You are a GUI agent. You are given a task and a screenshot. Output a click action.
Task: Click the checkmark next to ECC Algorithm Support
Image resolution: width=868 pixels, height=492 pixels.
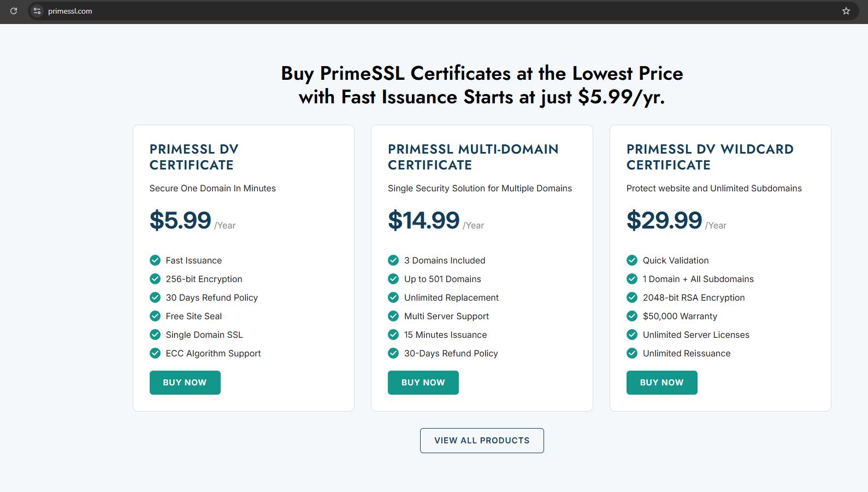(x=155, y=353)
